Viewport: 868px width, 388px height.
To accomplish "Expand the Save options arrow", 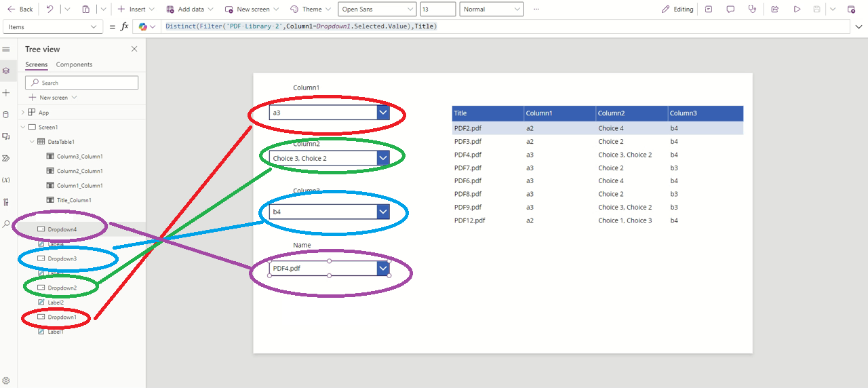I will [x=833, y=9].
